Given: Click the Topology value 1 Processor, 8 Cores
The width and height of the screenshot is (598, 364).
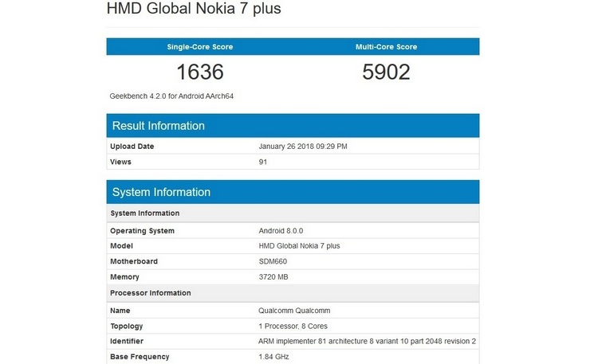Looking at the screenshot, I should coord(293,326).
